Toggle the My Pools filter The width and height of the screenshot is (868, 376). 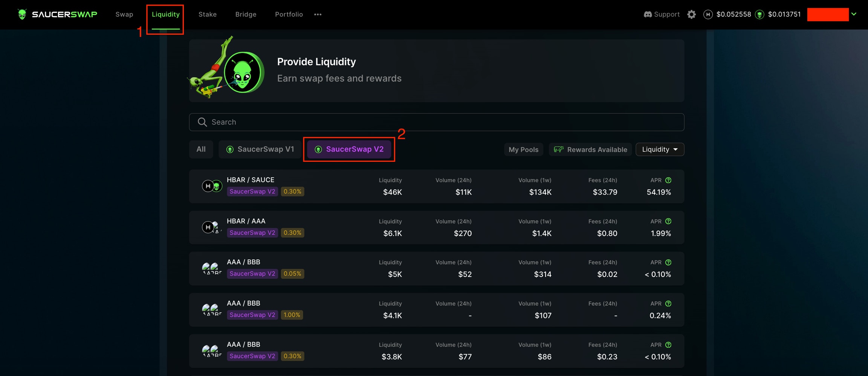523,149
